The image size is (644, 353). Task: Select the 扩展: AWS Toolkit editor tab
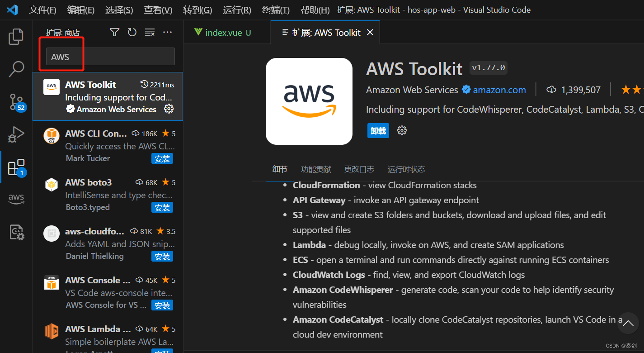(x=325, y=32)
